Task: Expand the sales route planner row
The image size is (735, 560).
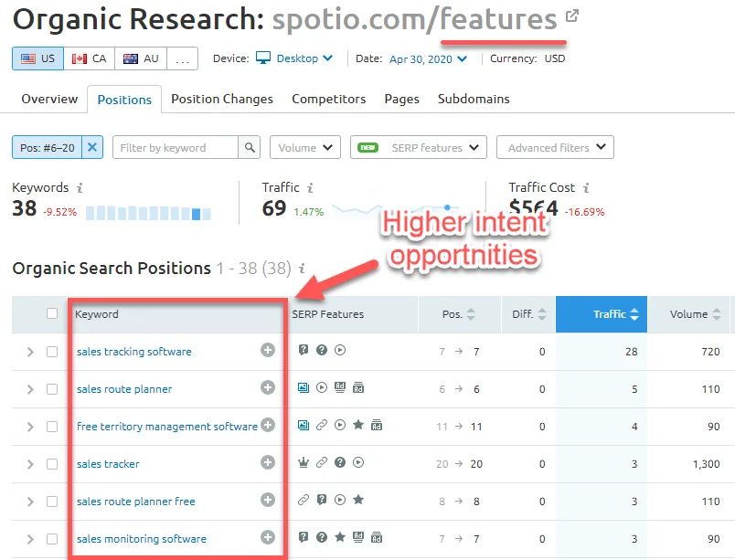Action: [x=30, y=389]
